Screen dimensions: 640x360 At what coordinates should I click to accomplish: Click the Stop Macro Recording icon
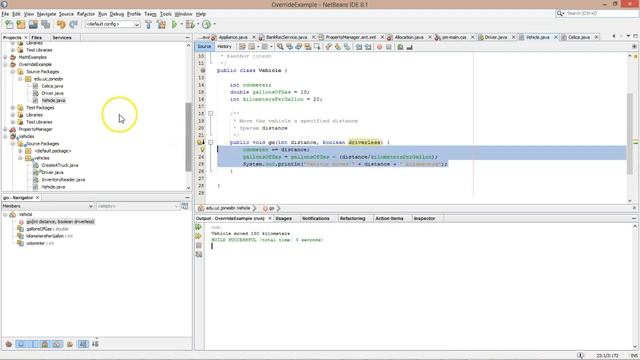(x=389, y=47)
